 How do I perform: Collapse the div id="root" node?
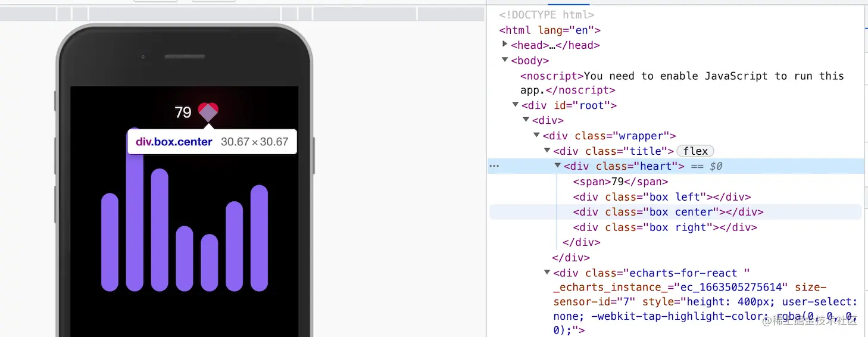(516, 105)
